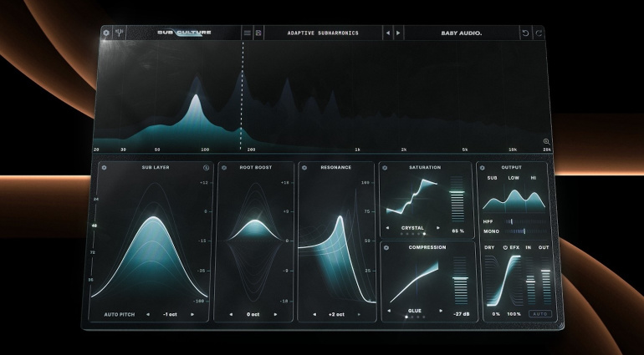Undo the last change

pyautogui.click(x=525, y=33)
